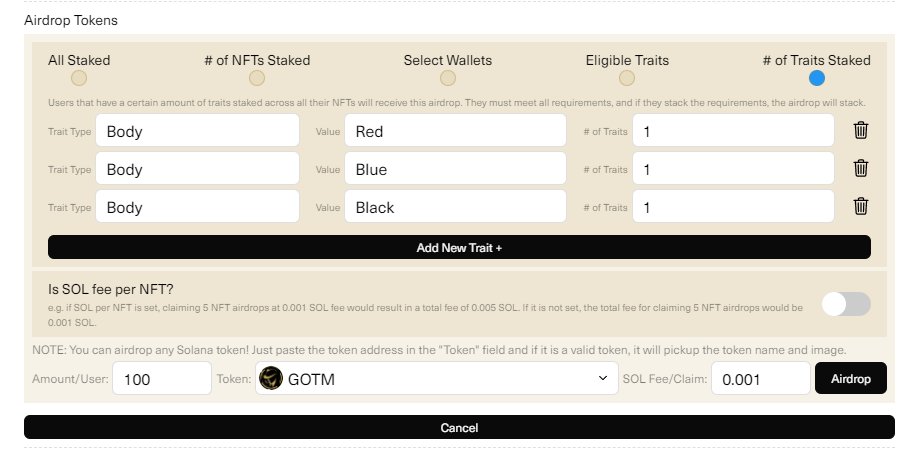Expand token list via the chevron arrow
The image size is (904, 451).
[603, 378]
